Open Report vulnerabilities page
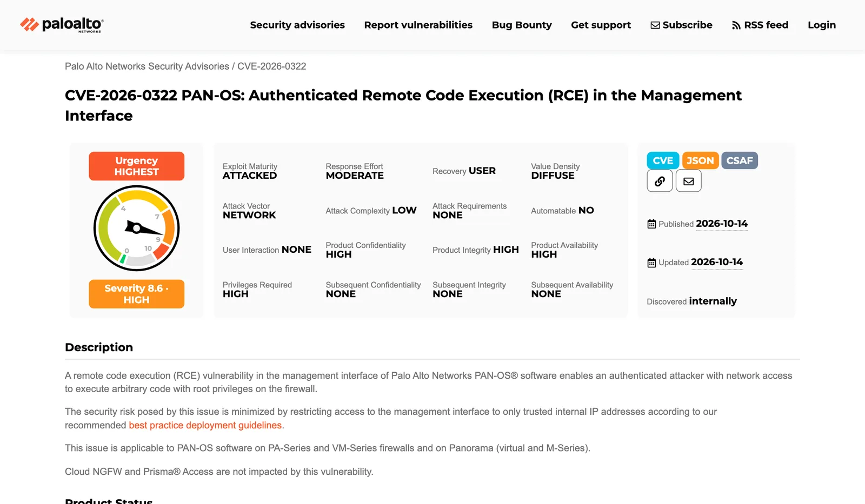This screenshot has width=865, height=504. pyautogui.click(x=418, y=25)
